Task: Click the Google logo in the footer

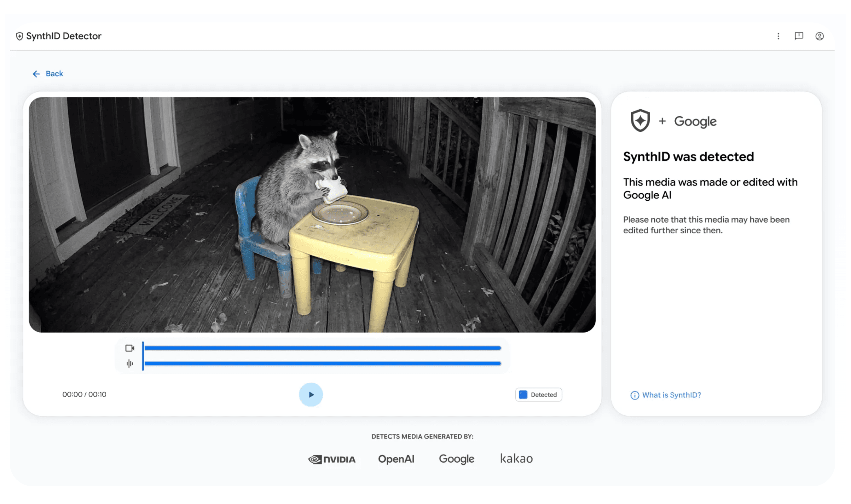Action: click(456, 459)
